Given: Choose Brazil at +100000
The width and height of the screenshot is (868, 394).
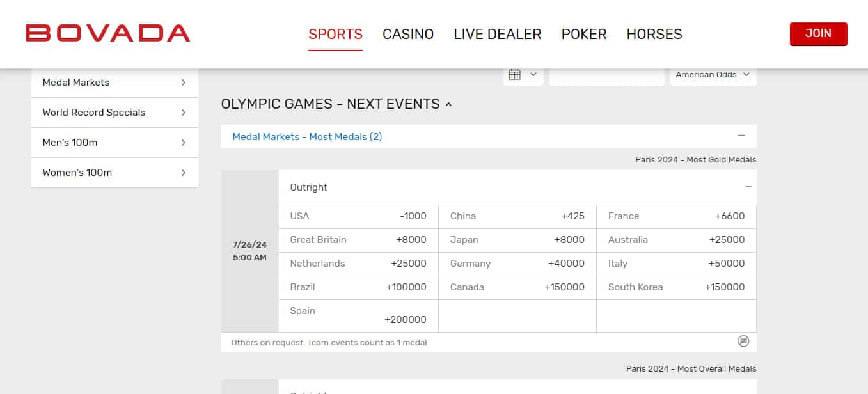Looking at the screenshot, I should point(358,287).
